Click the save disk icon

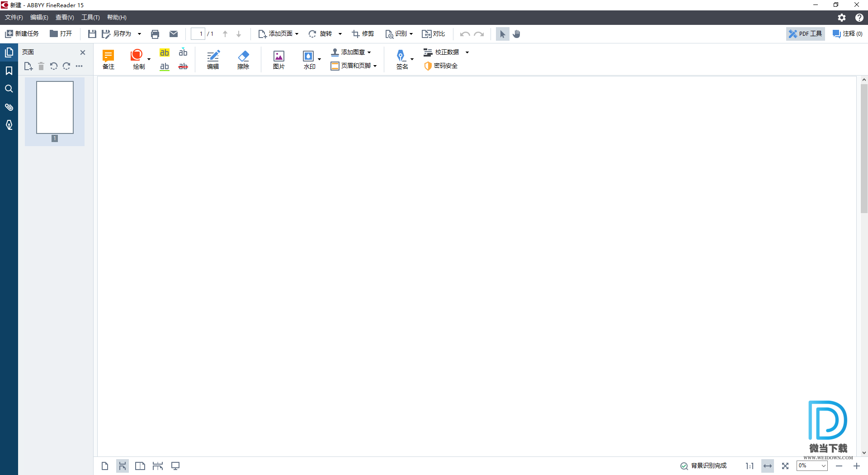click(92, 34)
